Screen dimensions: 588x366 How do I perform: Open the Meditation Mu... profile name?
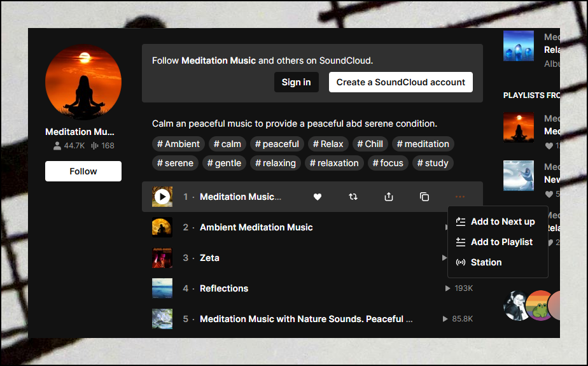[80, 132]
